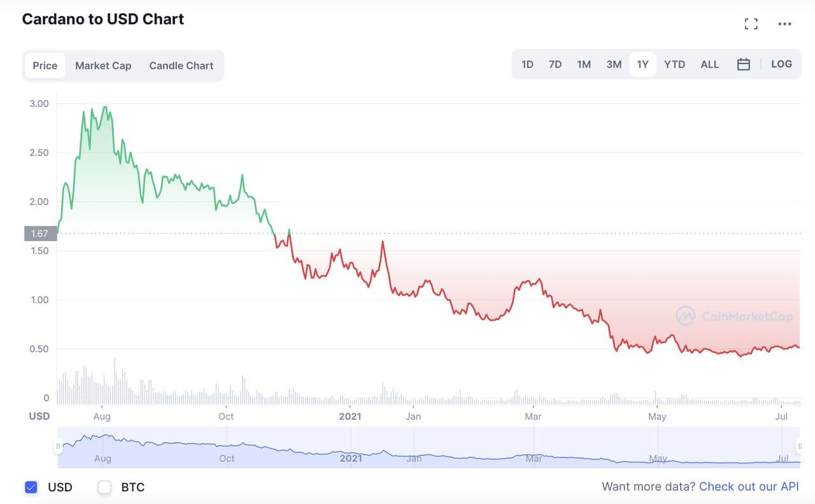815x504 pixels.
Task: Uncheck the USD checkbox
Action: [x=31, y=487]
